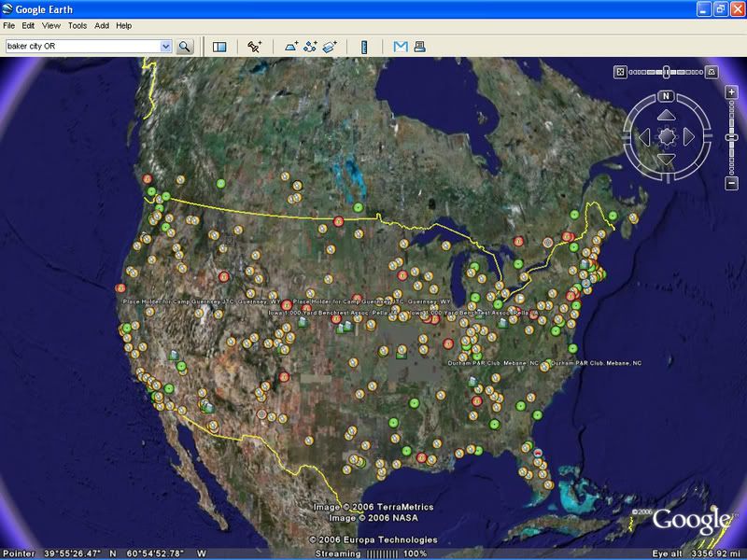This screenshot has width=747, height=560.
Task: Click the right Durham P&R Club Mebane label
Action: [x=597, y=363]
